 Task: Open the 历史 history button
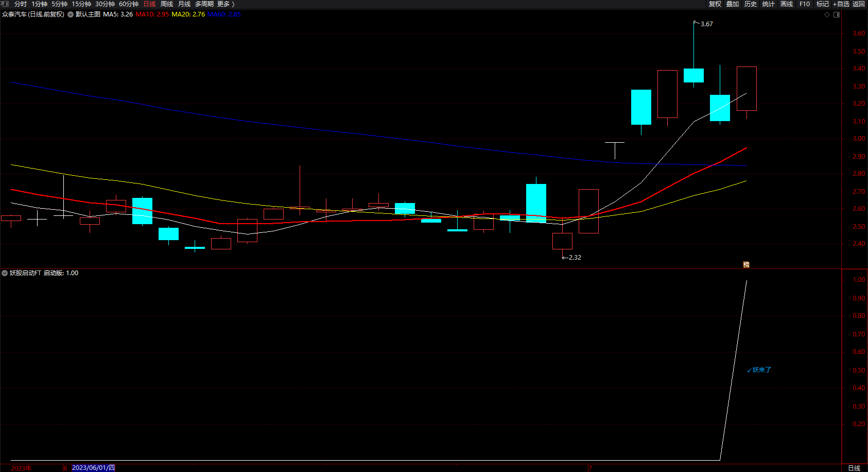(751, 4)
